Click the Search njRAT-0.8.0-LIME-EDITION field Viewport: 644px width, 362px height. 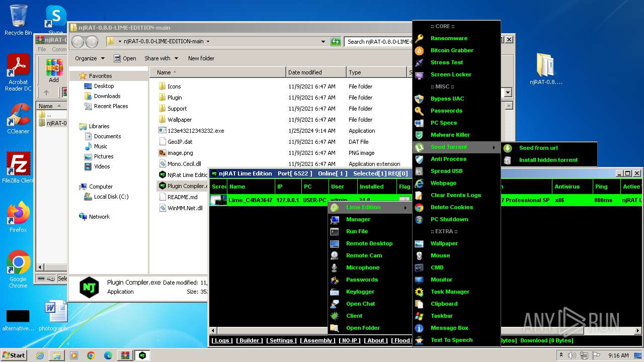pos(378,42)
